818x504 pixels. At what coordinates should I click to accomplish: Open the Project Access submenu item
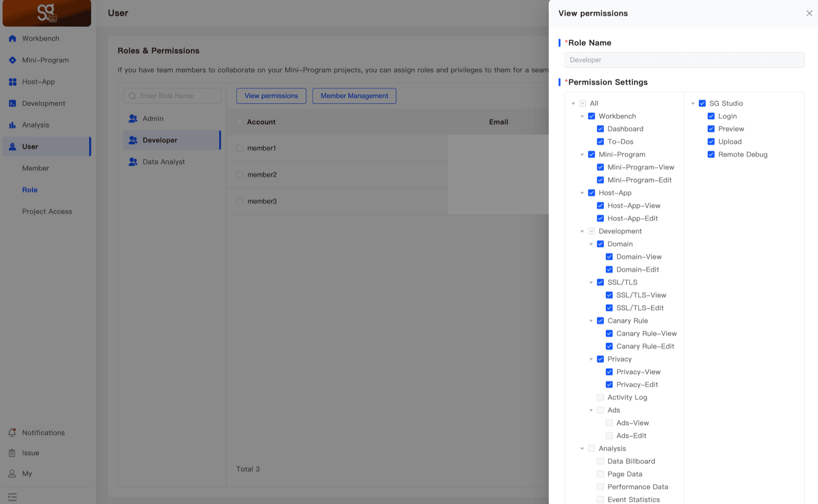tap(47, 212)
